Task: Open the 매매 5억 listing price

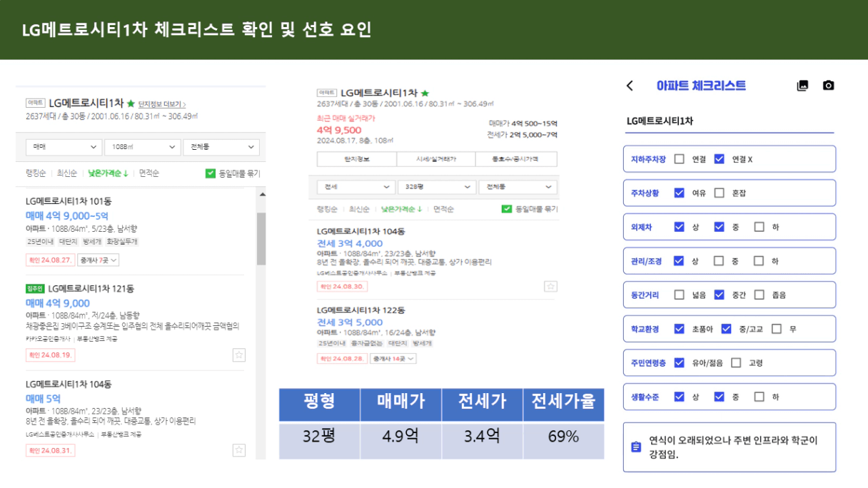Action: pyautogui.click(x=43, y=398)
